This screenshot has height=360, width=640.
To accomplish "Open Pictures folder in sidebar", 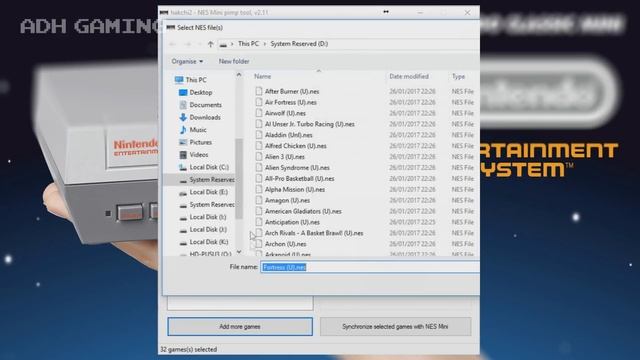I will click(200, 142).
